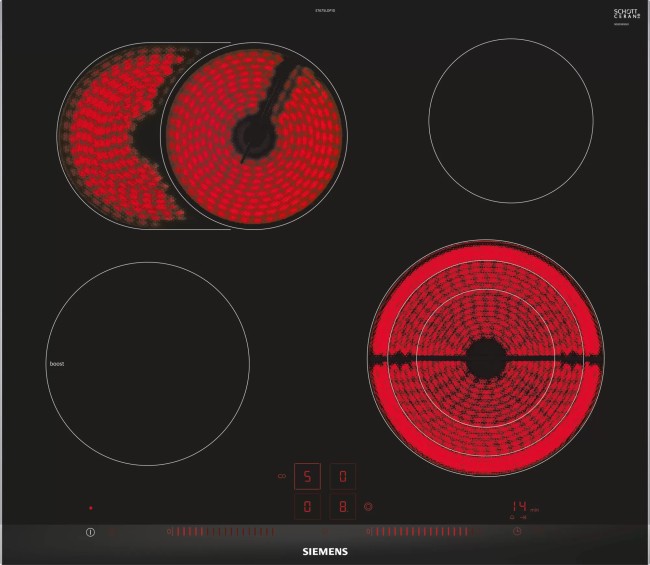The image size is (650, 565).
Task: Tap the red indicator dot above power
Action: [90, 507]
